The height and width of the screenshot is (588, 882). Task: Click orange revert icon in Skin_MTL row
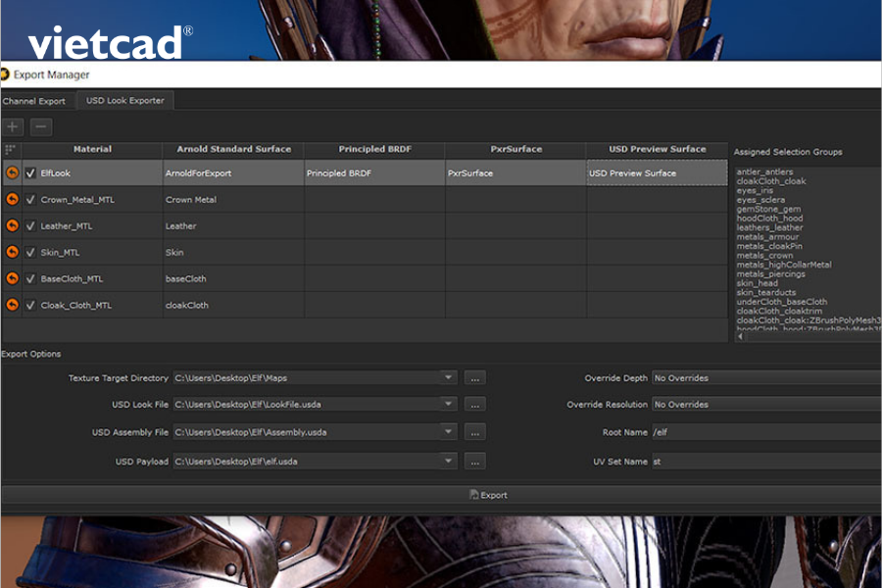click(12, 252)
